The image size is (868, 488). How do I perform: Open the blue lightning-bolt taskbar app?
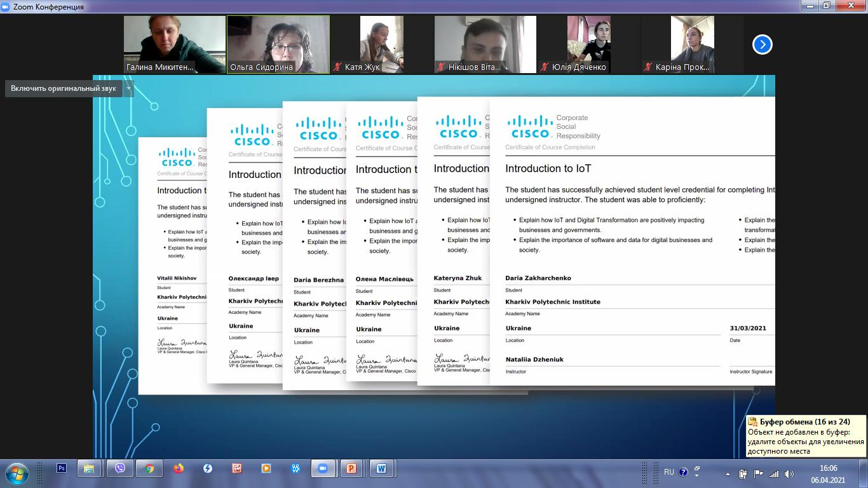pyautogui.click(x=208, y=468)
